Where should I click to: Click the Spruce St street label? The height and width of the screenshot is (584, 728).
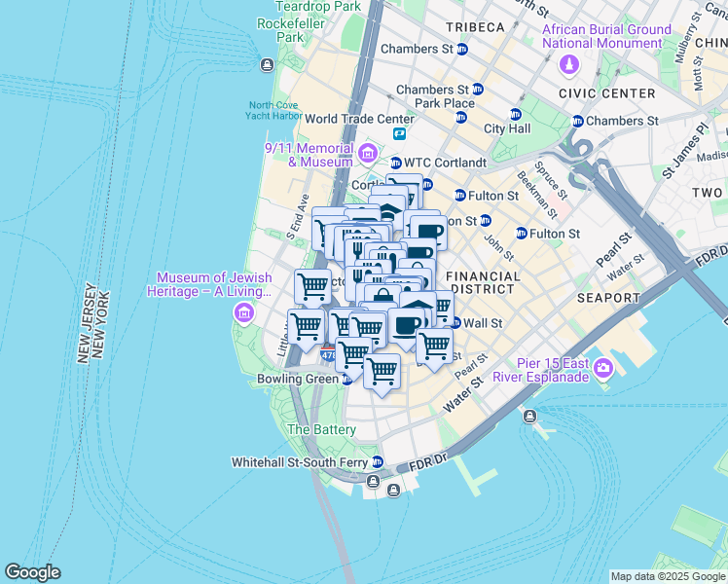click(551, 180)
